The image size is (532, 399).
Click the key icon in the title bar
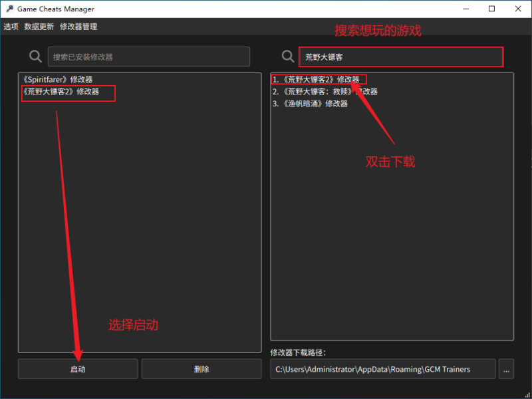point(11,9)
